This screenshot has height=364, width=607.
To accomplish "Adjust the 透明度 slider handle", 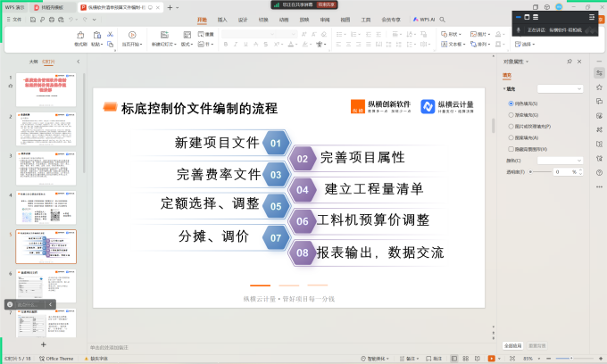I will coord(531,171).
